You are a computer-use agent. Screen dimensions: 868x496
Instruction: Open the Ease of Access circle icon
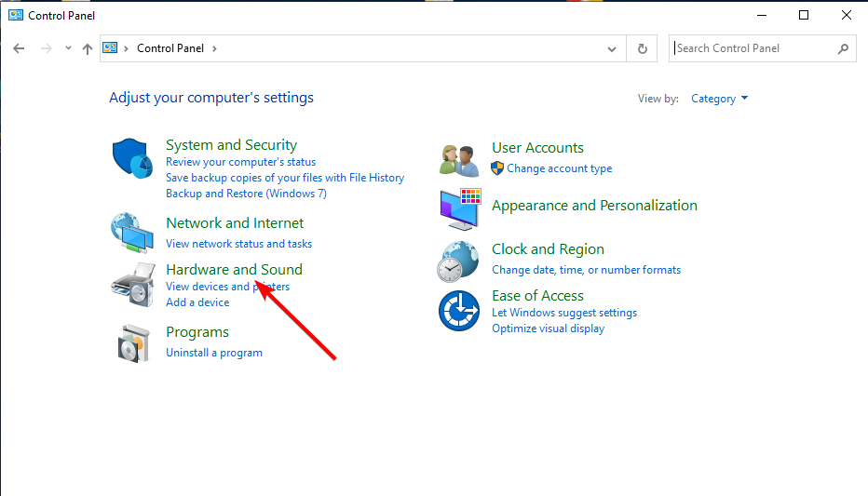(459, 311)
